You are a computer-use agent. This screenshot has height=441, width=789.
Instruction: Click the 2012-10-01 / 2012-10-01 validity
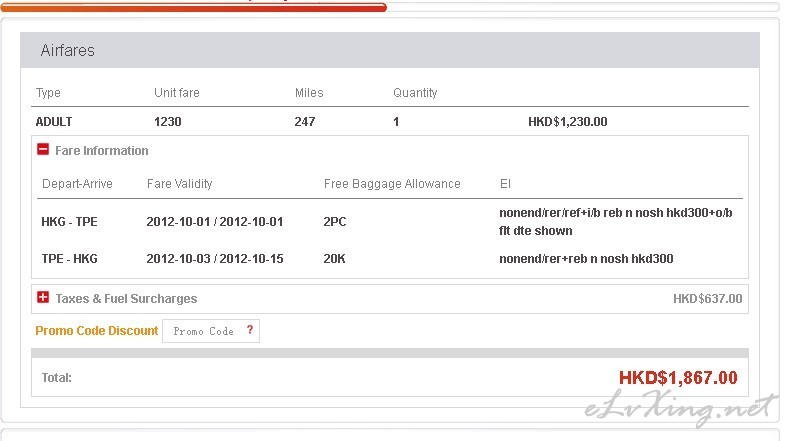pyautogui.click(x=215, y=222)
